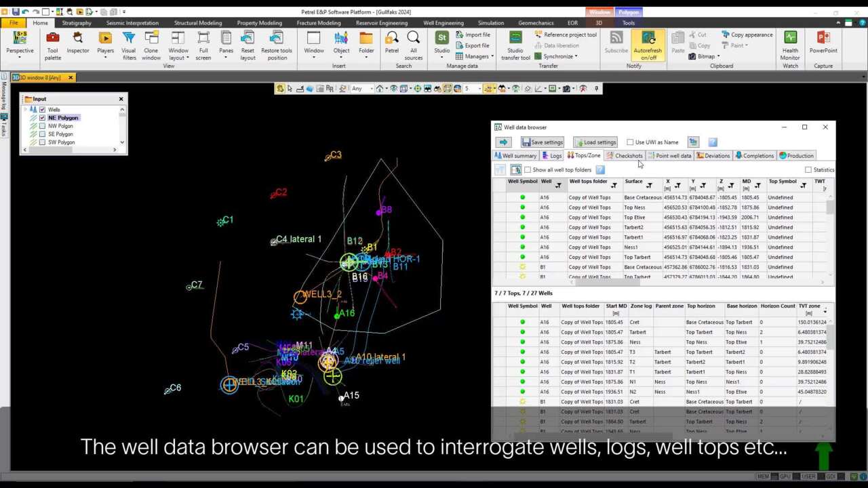Search All sources
The image size is (868, 488).
(x=414, y=45)
